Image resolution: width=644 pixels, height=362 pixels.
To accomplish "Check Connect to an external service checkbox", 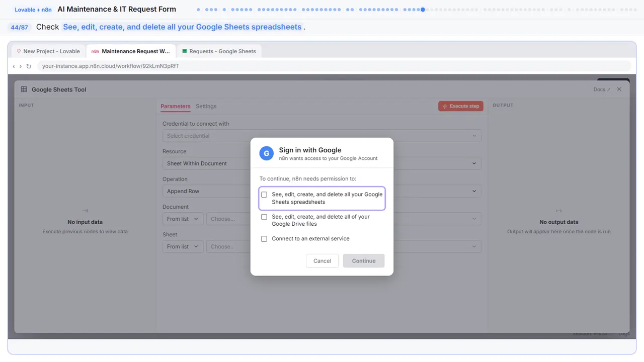I will pyautogui.click(x=264, y=239).
